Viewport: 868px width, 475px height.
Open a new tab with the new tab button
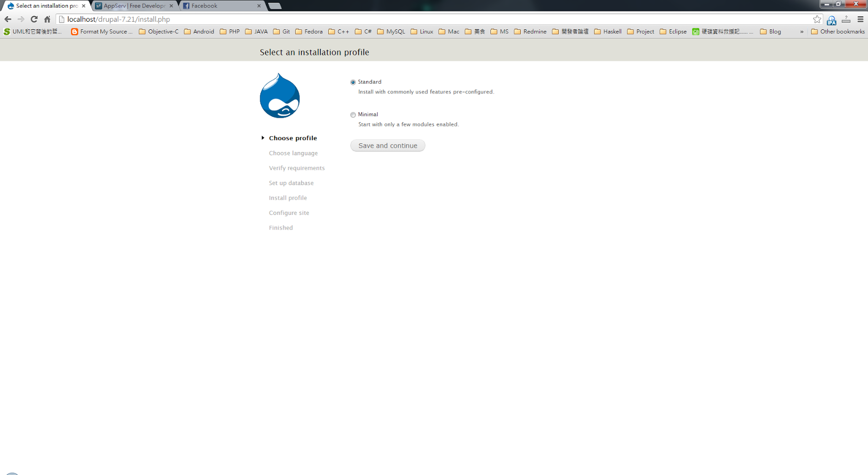[275, 6]
